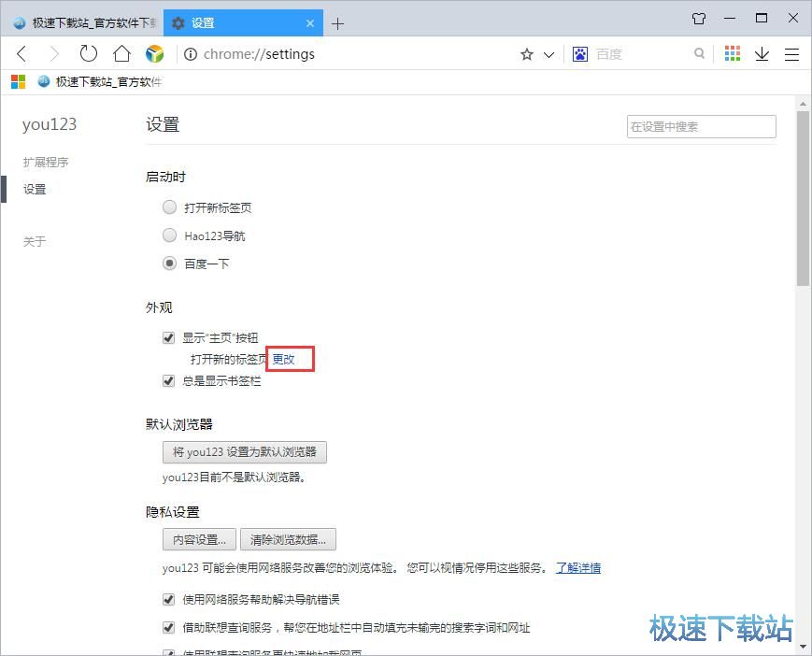Open the 极速下载站_官方软件 bookmark
The height and width of the screenshot is (656, 812).
tap(99, 82)
